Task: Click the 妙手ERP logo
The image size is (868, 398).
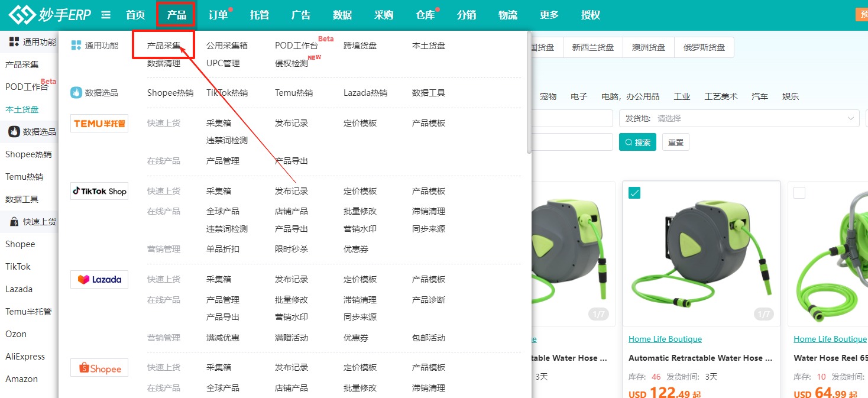Action: pyautogui.click(x=50, y=15)
